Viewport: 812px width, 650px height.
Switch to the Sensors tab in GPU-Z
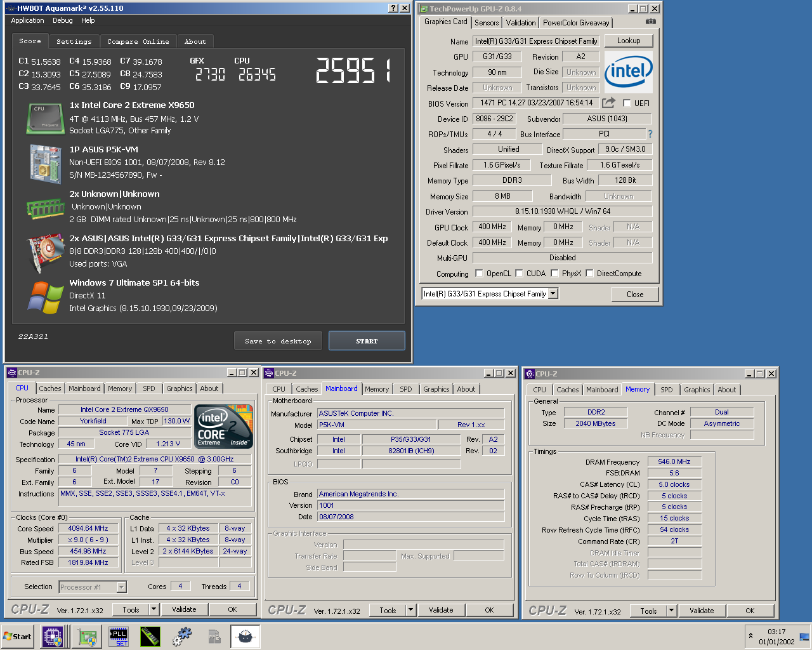pyautogui.click(x=487, y=22)
